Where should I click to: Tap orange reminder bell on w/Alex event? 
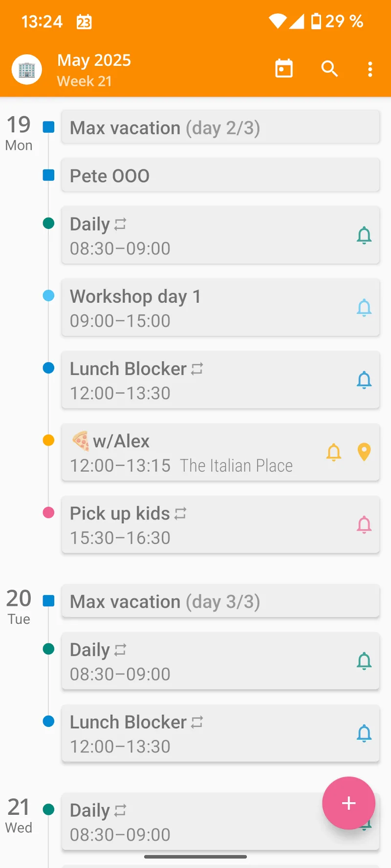point(334,453)
